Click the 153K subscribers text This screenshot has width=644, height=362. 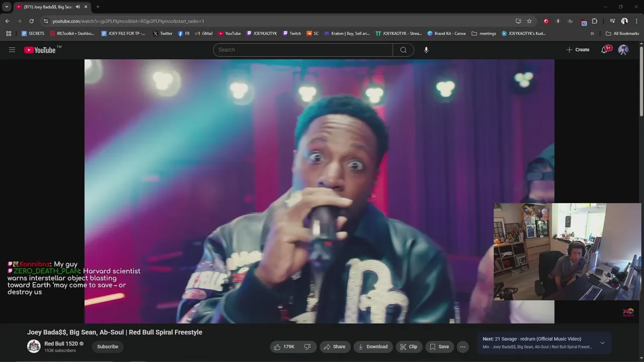[60, 351]
